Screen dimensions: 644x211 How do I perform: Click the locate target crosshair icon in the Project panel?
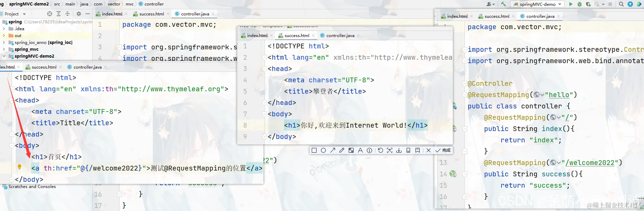tap(50, 14)
